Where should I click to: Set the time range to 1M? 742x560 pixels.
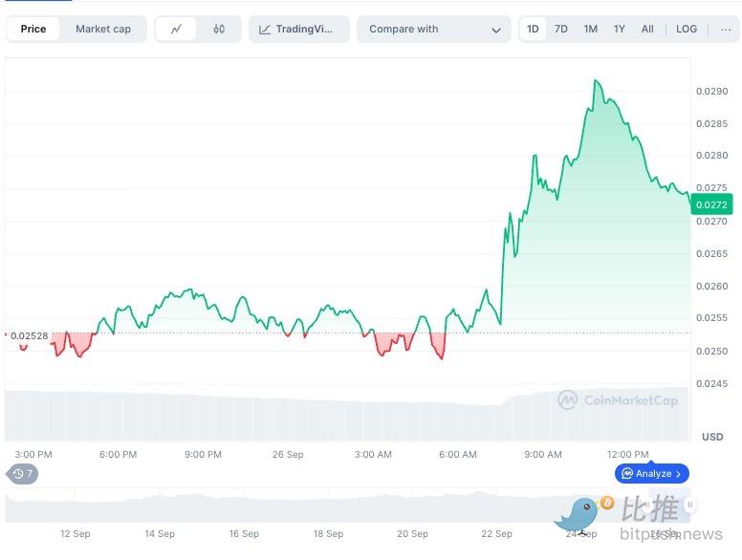tap(591, 29)
